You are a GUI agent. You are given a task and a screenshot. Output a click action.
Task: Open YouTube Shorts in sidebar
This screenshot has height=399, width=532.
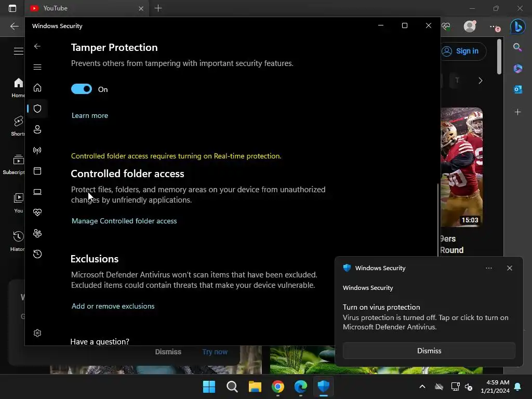coord(18,126)
